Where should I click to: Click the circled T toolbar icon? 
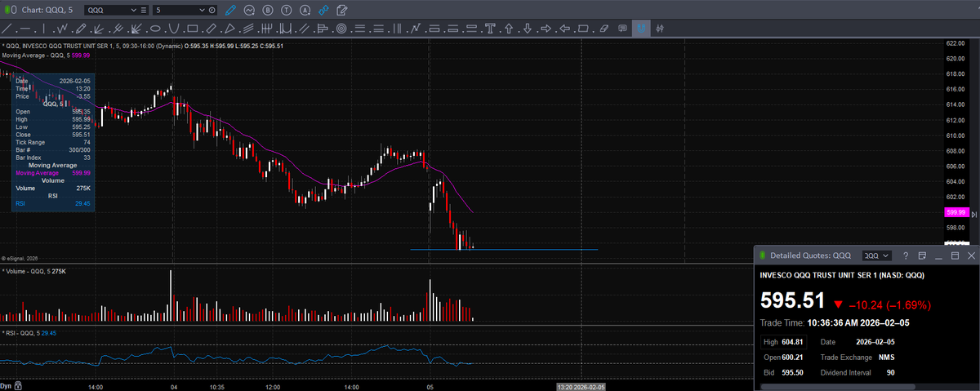pos(287,10)
